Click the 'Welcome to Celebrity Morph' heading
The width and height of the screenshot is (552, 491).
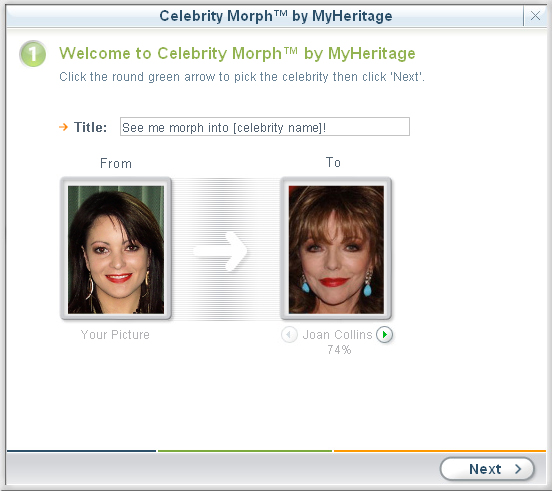(x=237, y=53)
